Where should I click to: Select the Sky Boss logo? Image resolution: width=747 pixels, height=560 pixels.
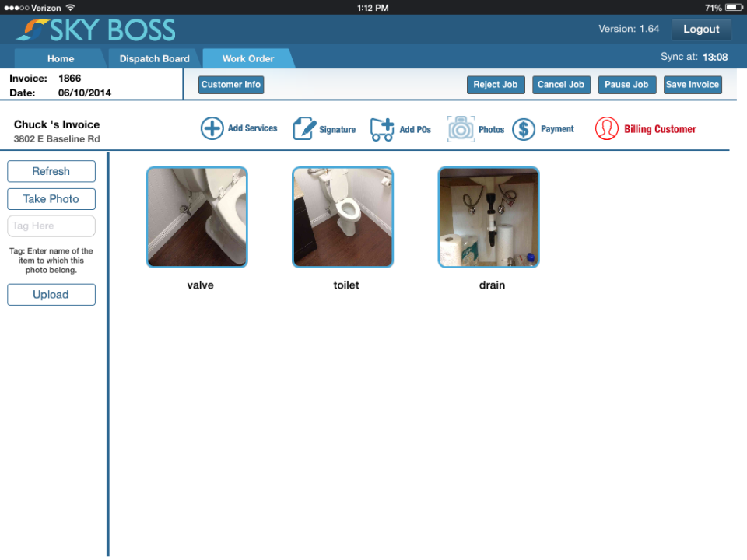coord(95,30)
